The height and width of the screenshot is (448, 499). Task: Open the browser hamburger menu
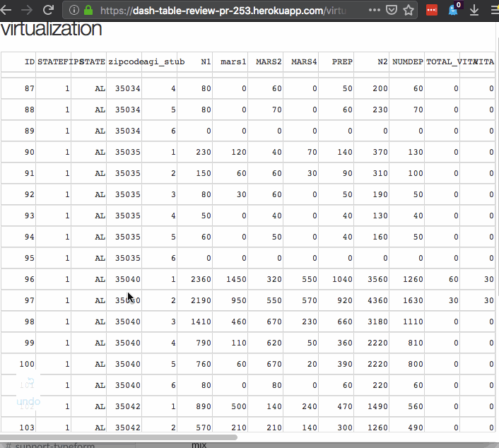(495, 10)
